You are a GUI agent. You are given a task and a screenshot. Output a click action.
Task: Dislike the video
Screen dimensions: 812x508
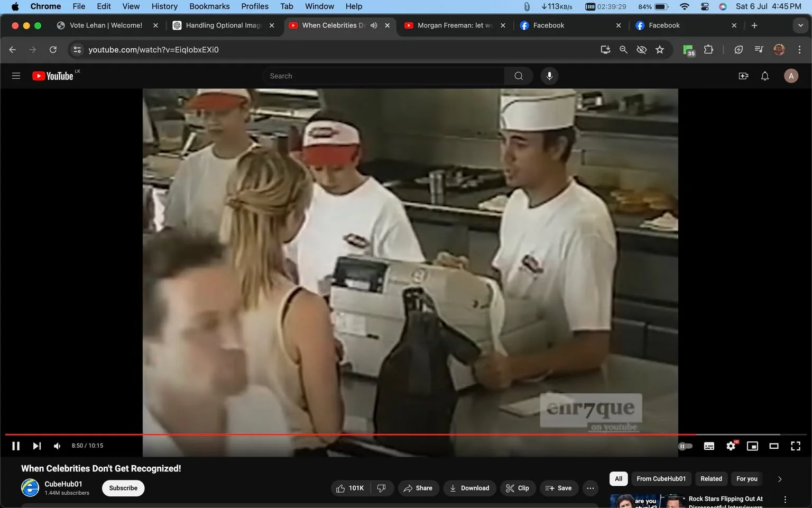coord(382,488)
